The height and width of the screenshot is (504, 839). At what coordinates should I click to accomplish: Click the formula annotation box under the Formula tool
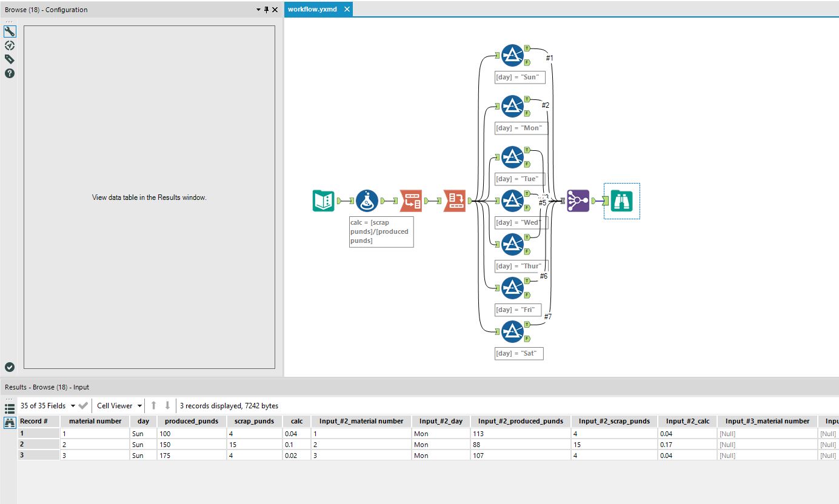coord(381,231)
